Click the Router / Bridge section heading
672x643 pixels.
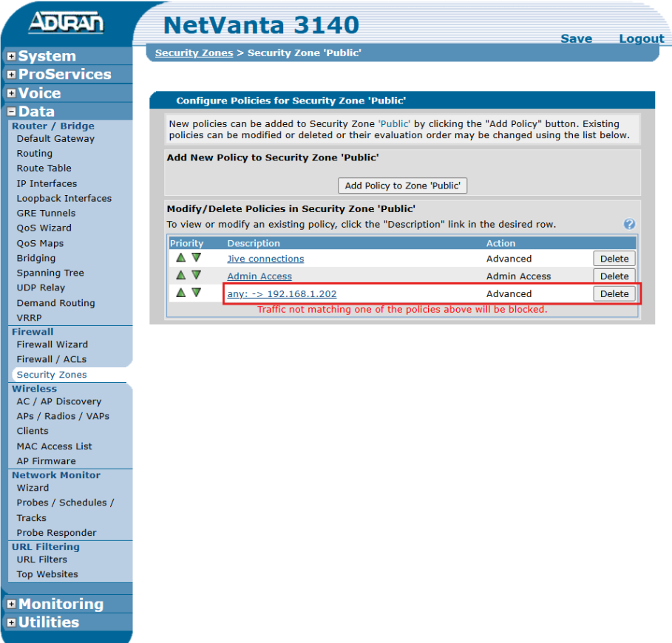tap(52, 126)
